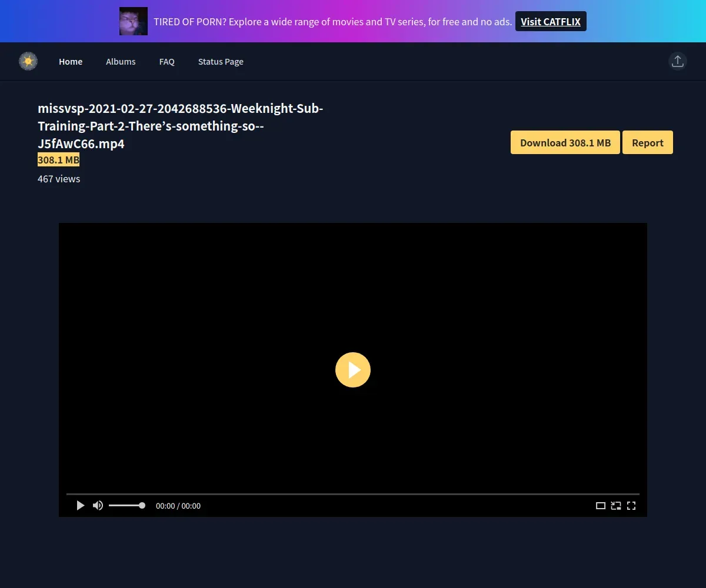Viewport: 706px width, 588px height.
Task: Open the Status Page nav item
Action: pyautogui.click(x=221, y=62)
